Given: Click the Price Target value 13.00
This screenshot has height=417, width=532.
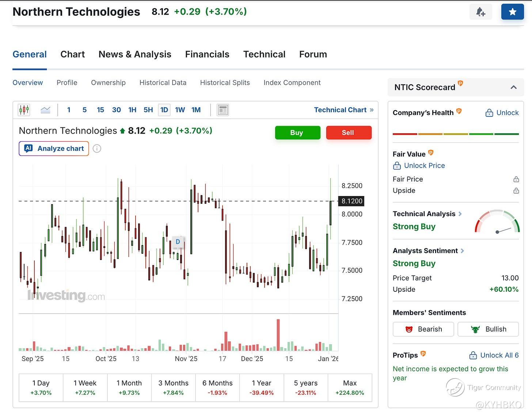Looking at the screenshot, I should (510, 278).
